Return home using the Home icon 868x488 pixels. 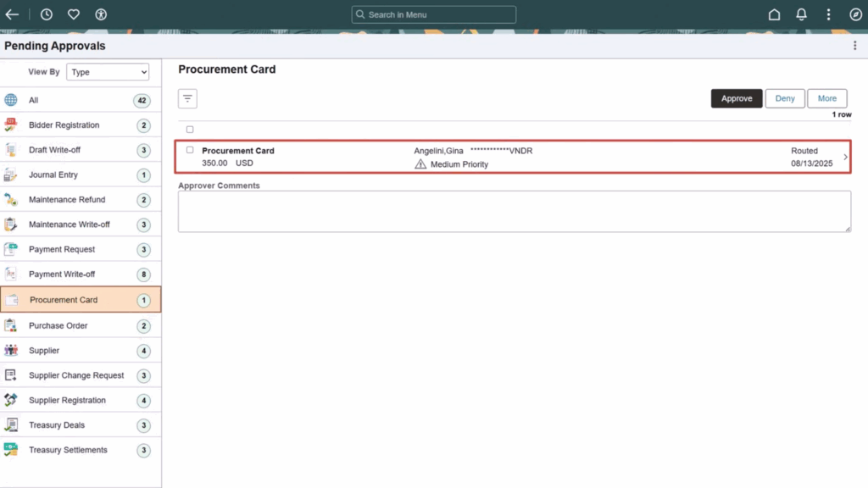coord(774,14)
